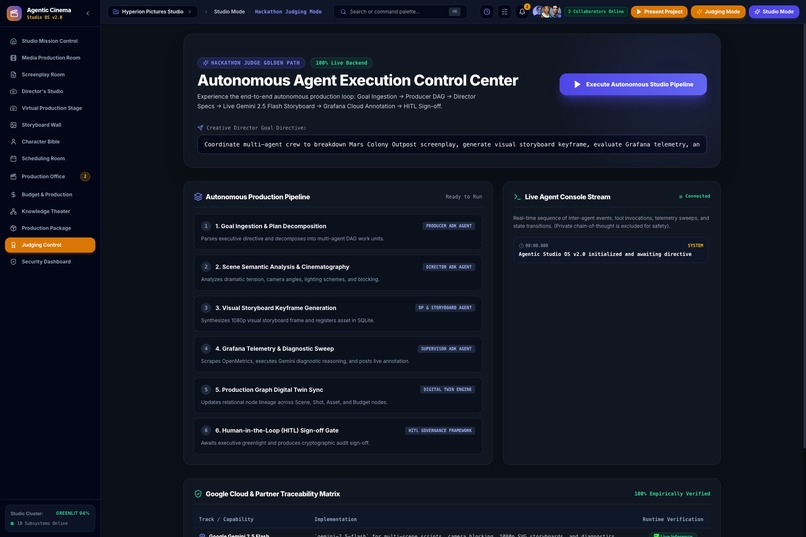Viewport: 806px width, 537px height.
Task: Click the Scheduling Room calendar icon
Action: (x=13, y=158)
